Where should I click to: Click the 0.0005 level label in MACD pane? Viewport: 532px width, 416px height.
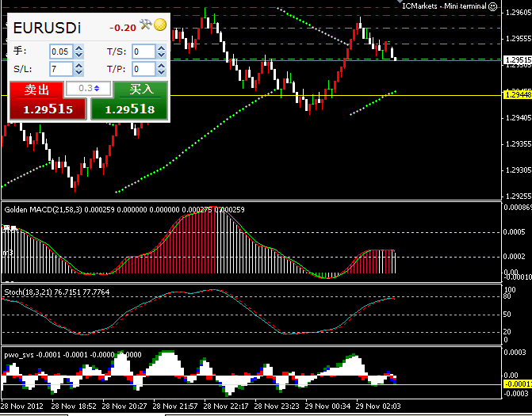click(x=515, y=232)
